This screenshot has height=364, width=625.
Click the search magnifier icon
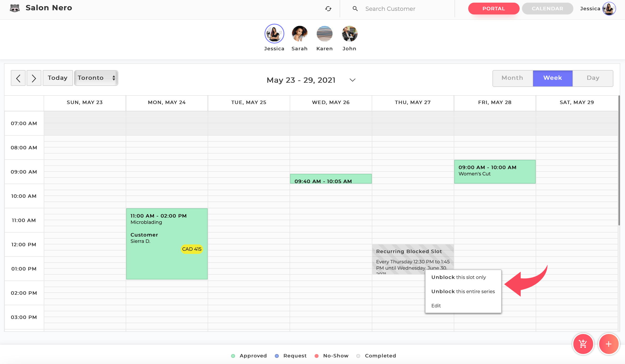point(355,9)
